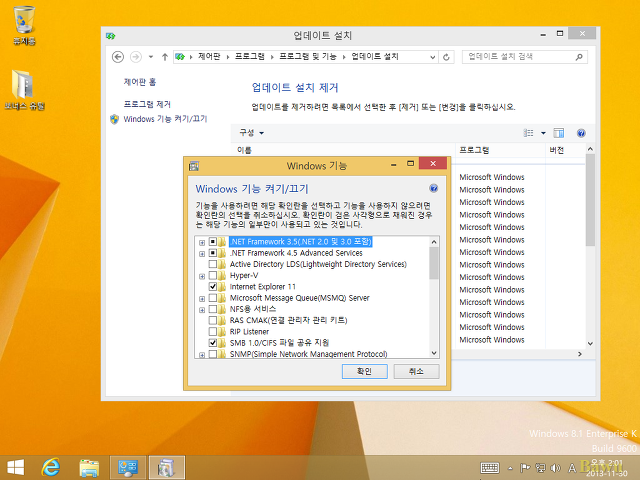Click the control panel icon in address bar
Screen dimensions: 640x480
(180, 57)
